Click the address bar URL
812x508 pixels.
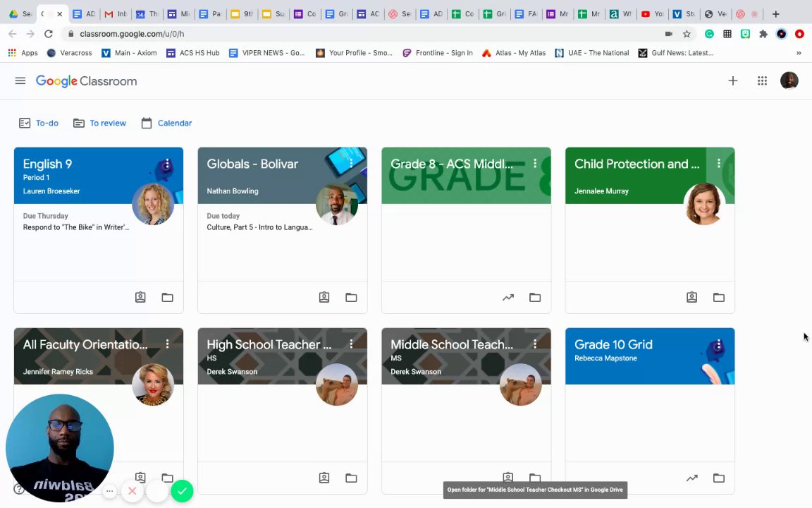coord(132,34)
